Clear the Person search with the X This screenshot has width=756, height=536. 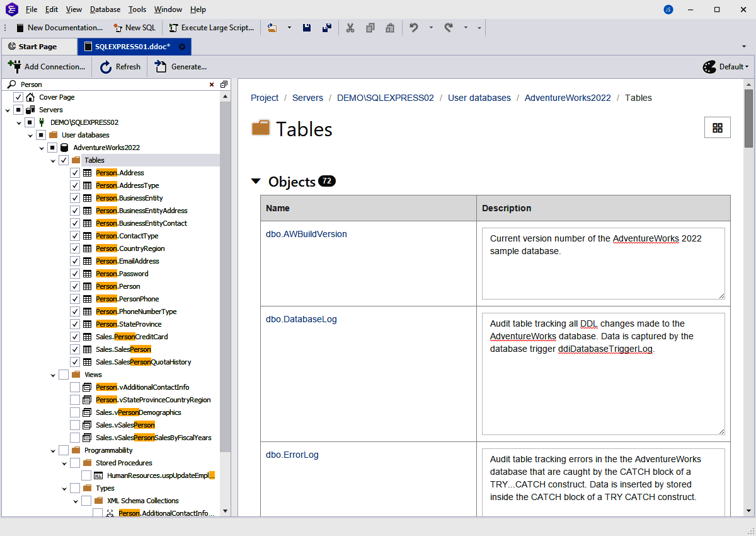pyautogui.click(x=212, y=84)
